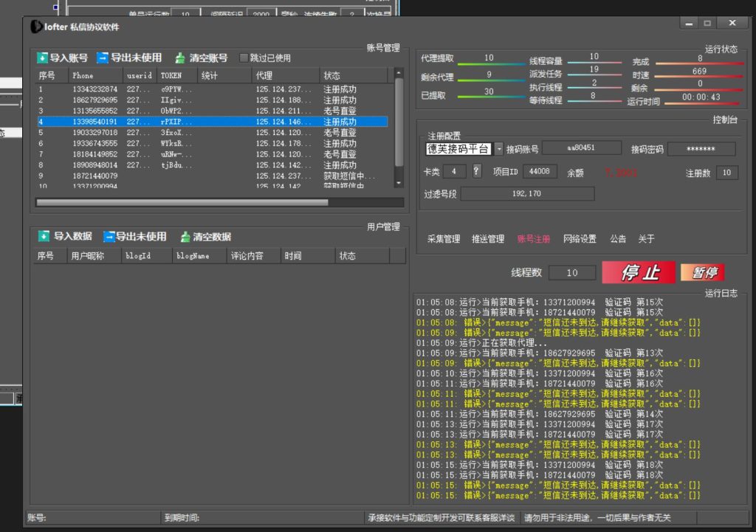Click the question mark help icon beside 卡类
756x532 pixels.
pos(477,171)
